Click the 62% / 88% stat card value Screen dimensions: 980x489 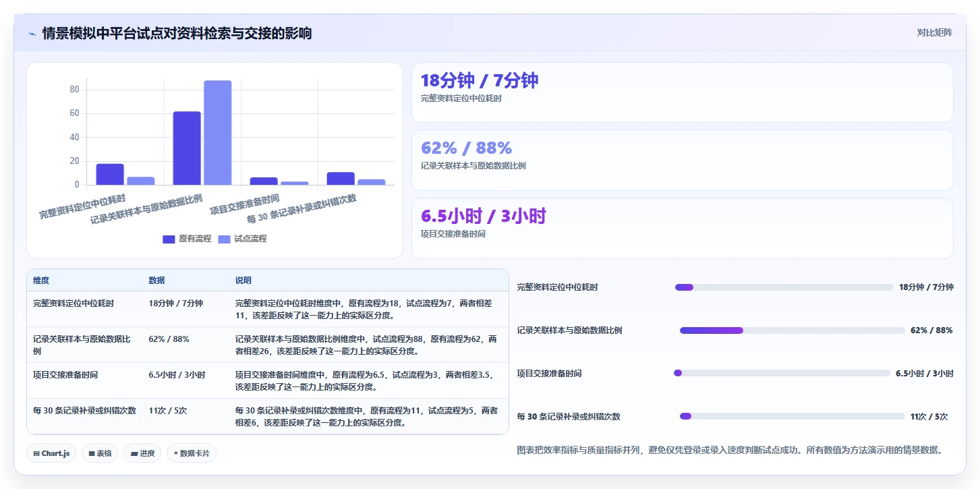pyautogui.click(x=466, y=148)
